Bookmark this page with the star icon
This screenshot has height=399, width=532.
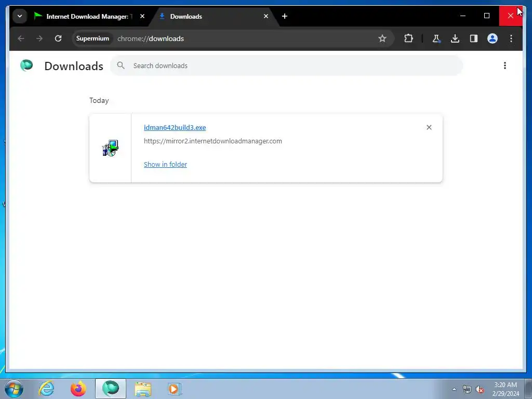point(382,38)
